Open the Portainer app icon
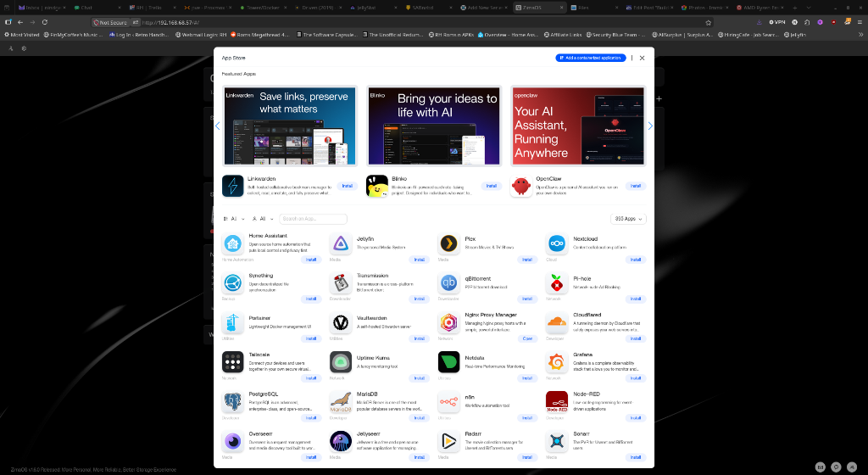 click(232, 323)
